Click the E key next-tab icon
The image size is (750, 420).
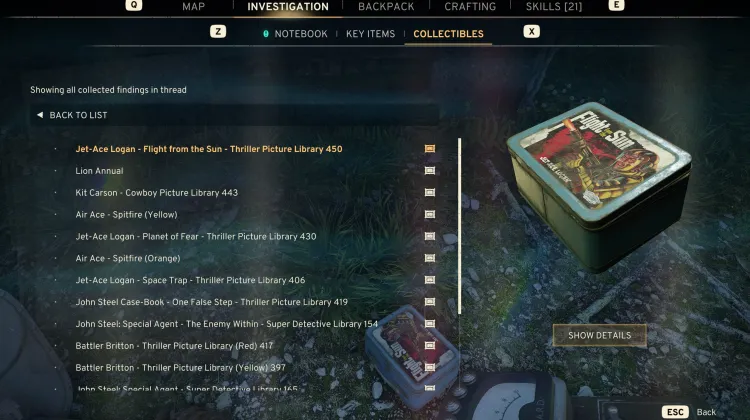[x=616, y=5]
